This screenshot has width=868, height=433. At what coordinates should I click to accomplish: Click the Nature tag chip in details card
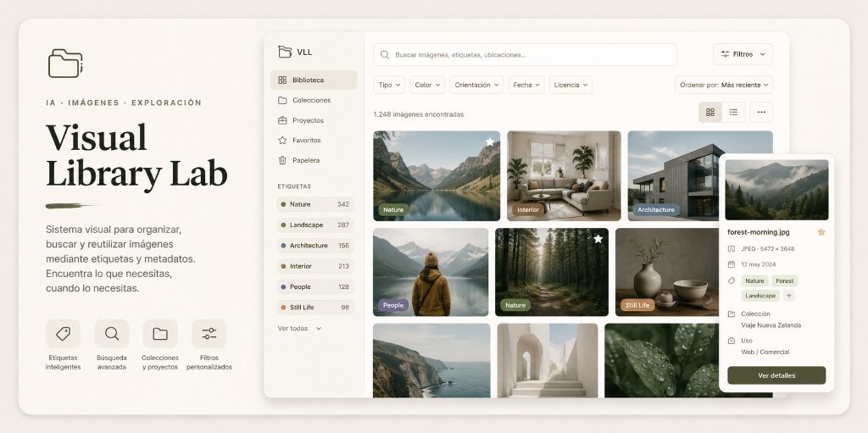pos(754,280)
